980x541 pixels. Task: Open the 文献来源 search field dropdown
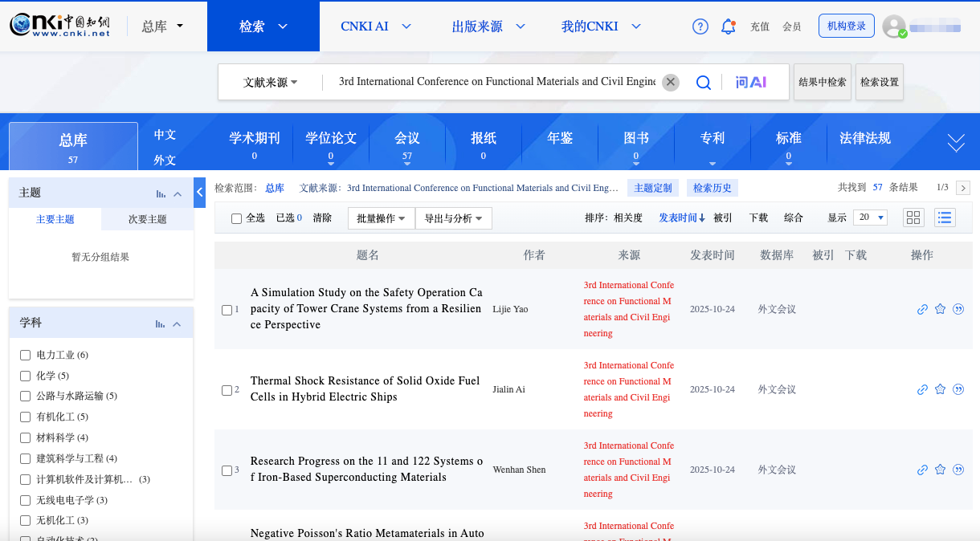tap(271, 82)
